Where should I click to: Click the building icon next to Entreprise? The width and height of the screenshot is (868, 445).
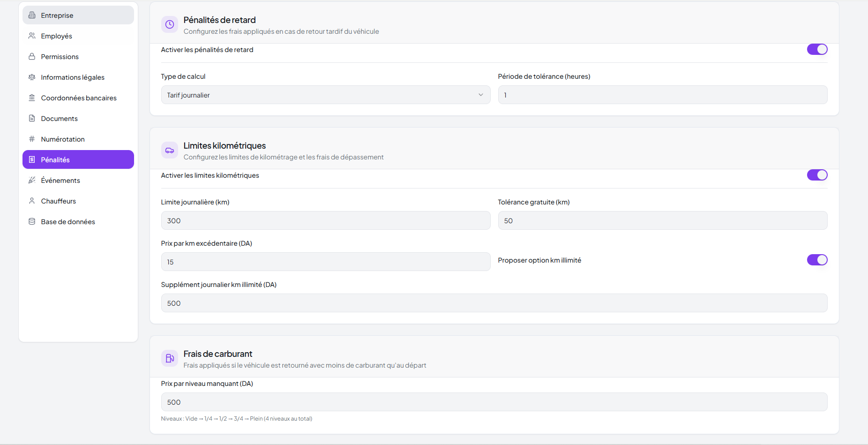tap(32, 15)
